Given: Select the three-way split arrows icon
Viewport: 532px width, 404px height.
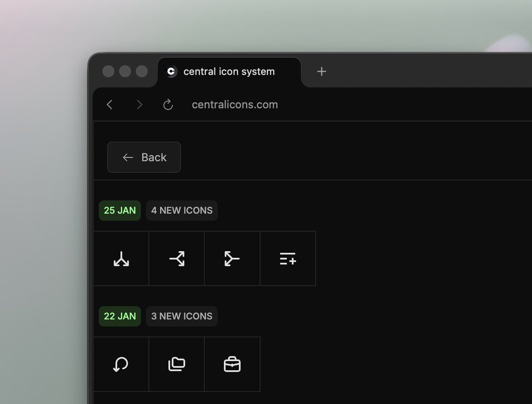Looking at the screenshot, I should click(121, 259).
